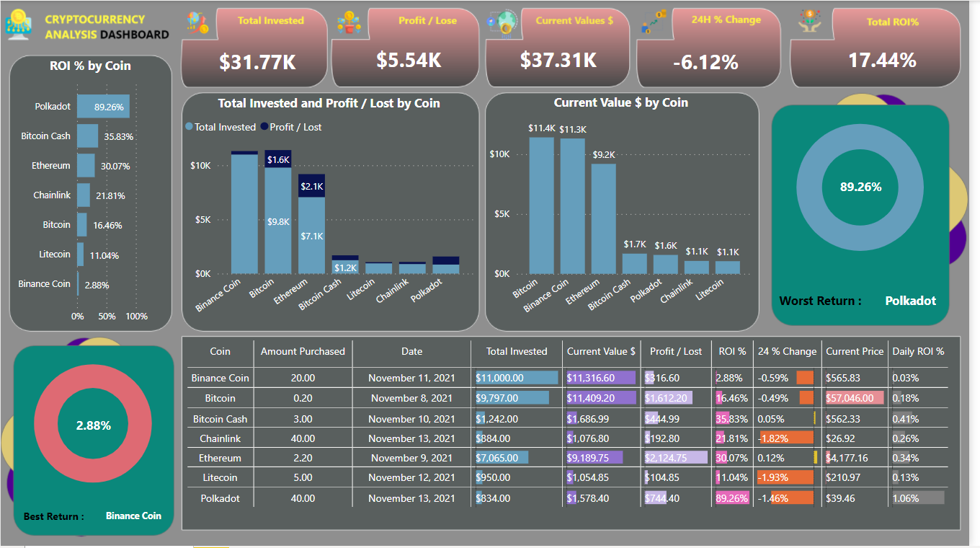Click the $11.3K Binance Coin current value bar

[x=573, y=206]
